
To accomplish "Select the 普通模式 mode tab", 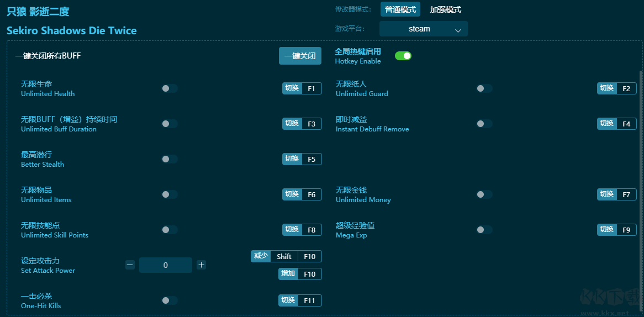I will (x=400, y=9).
